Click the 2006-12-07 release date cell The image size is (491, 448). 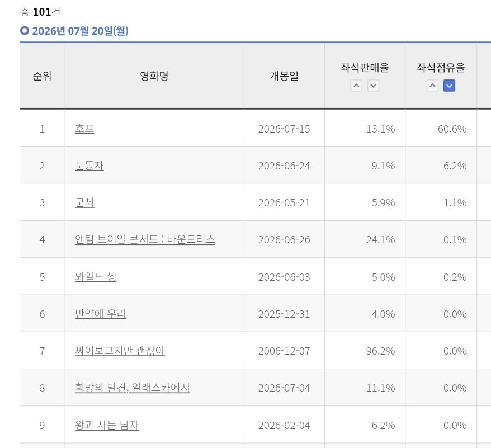click(x=284, y=351)
